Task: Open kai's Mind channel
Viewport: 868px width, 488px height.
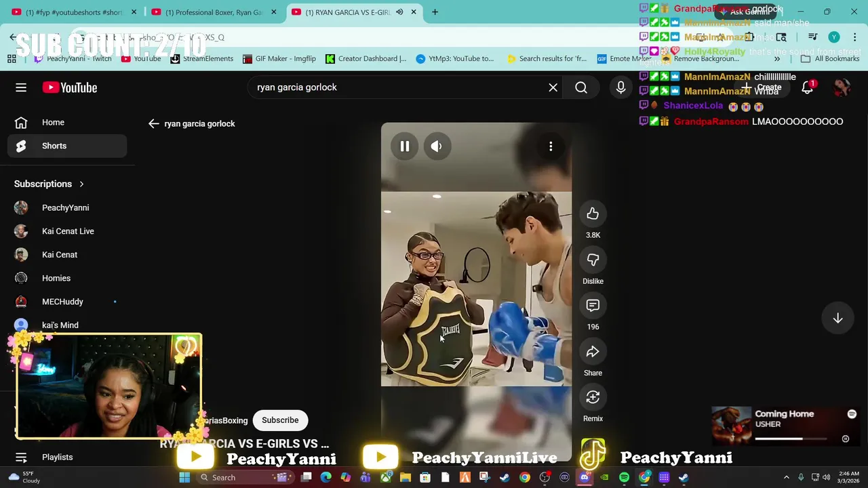Action: pos(67,325)
